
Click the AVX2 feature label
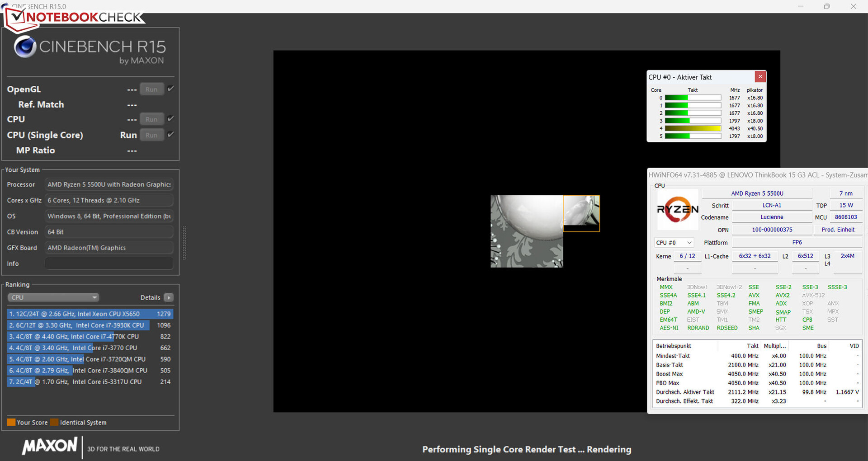(783, 295)
